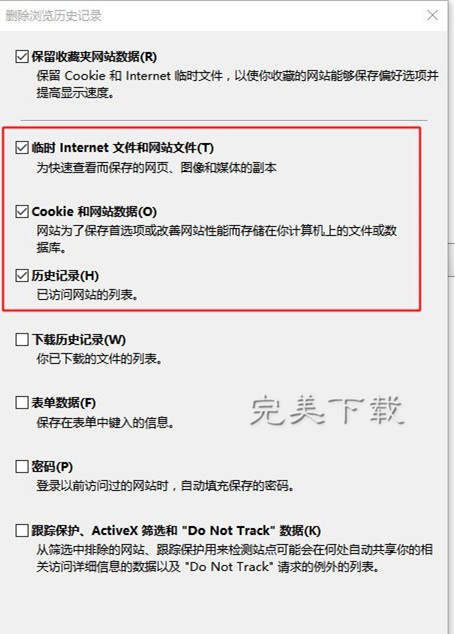
Task: Click the 历史记录(H) label text
Action: [65, 276]
